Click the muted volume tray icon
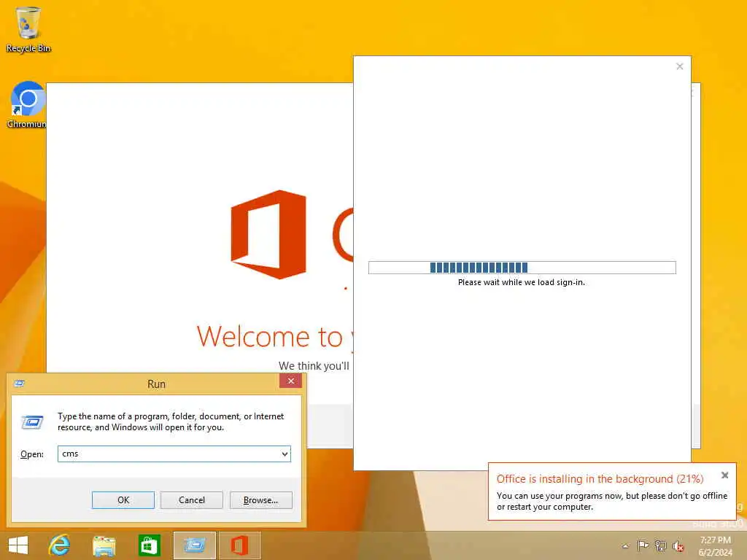Image resolution: width=747 pixels, height=560 pixels. [x=678, y=546]
